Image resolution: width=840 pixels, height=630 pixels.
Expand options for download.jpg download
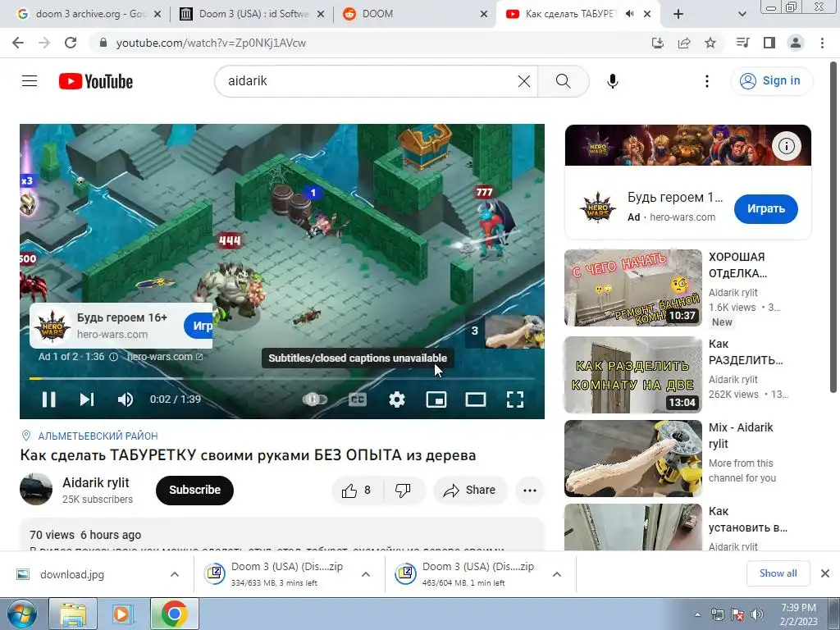pos(175,574)
